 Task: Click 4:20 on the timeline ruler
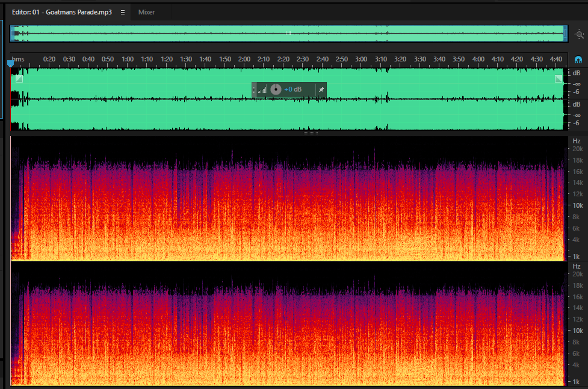pos(517,59)
